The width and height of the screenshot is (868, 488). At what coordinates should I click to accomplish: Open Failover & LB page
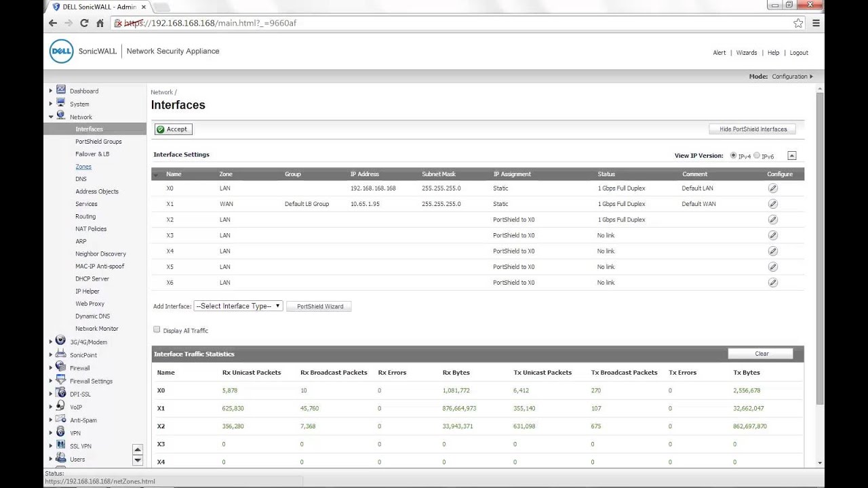tap(92, 154)
